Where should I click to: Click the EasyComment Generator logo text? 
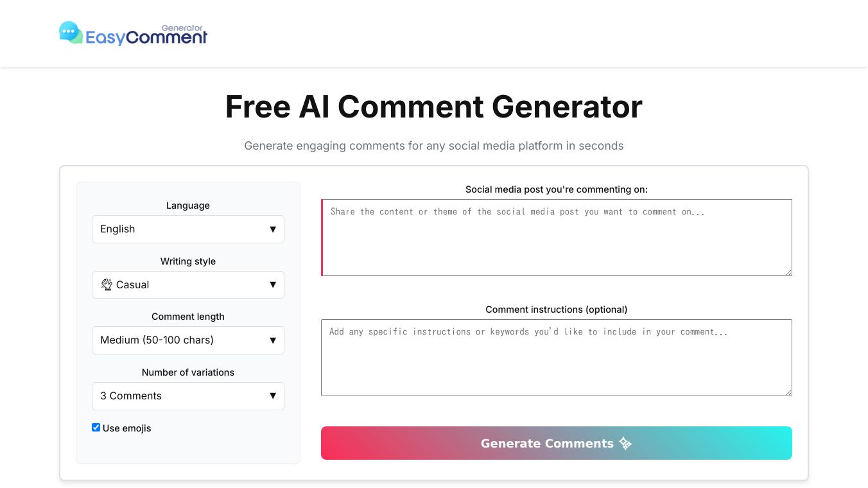point(146,37)
